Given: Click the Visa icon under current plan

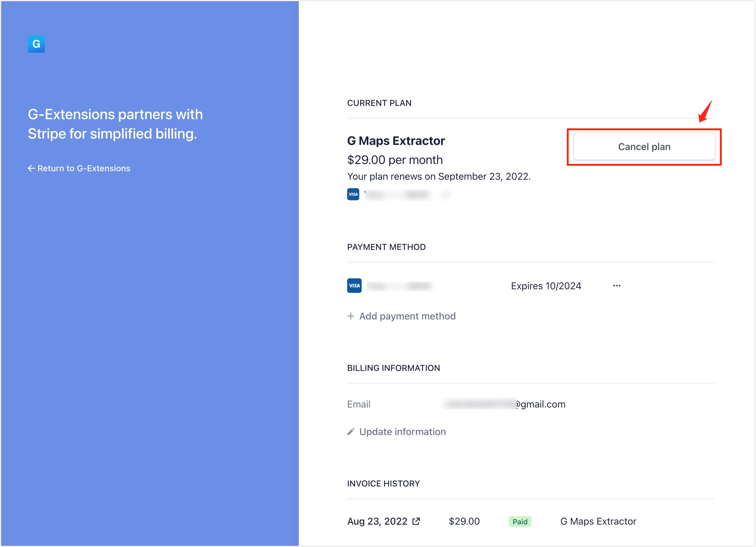Looking at the screenshot, I should pyautogui.click(x=353, y=194).
